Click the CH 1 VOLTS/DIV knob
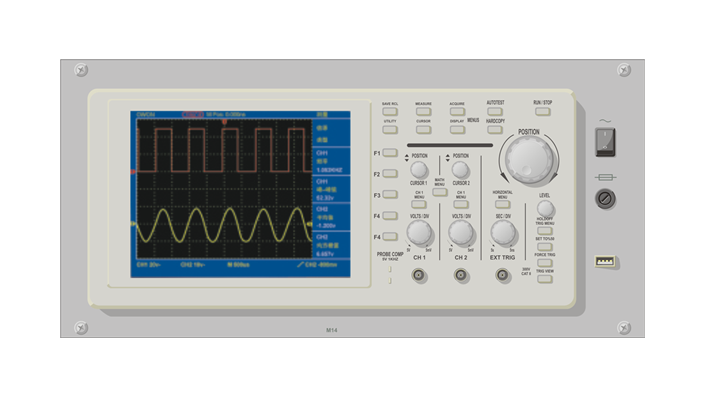 (x=419, y=233)
